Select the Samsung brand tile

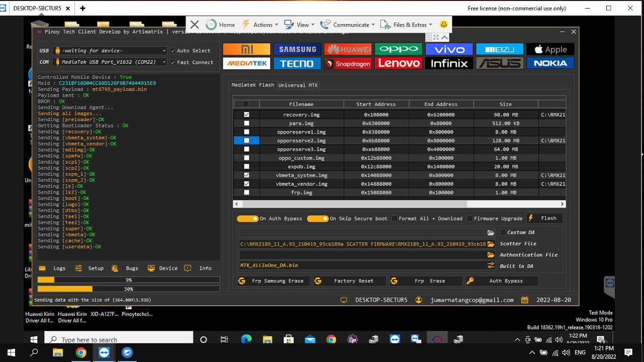coord(297,49)
